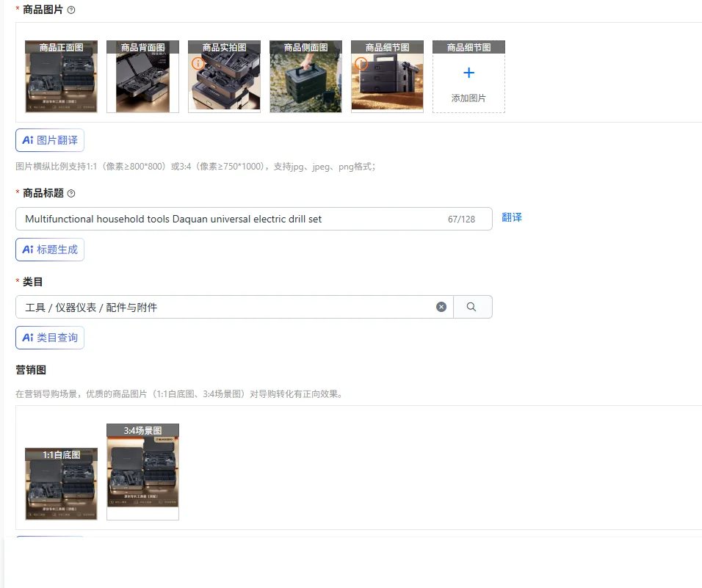This screenshot has height=588, width=702.
Task: Click the orange warning icon on 商品实拍图
Action: coord(198,63)
